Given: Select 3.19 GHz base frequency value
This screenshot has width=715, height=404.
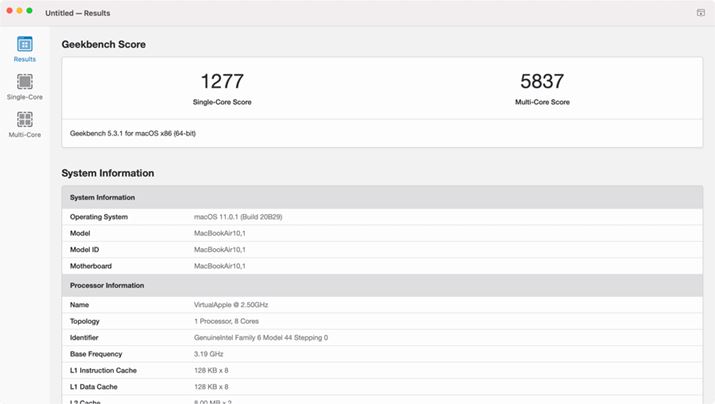Looking at the screenshot, I should (208, 354).
